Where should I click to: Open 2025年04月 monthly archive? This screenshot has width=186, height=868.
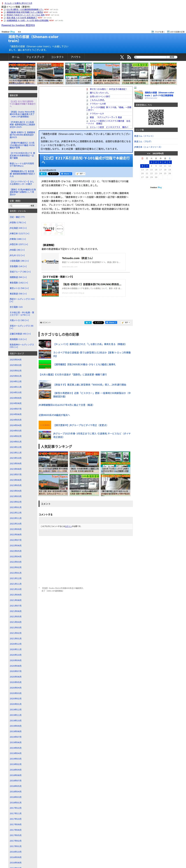pos(15,359)
